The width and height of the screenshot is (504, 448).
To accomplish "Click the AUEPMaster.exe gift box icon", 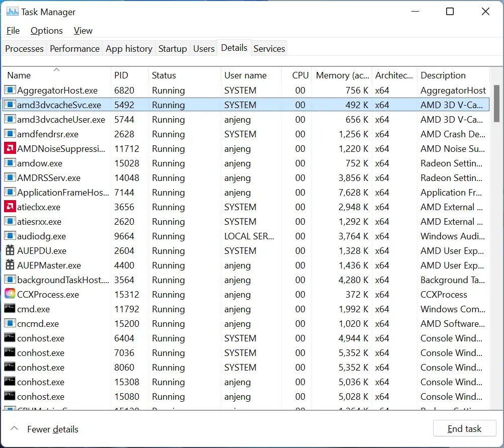I will [10, 265].
